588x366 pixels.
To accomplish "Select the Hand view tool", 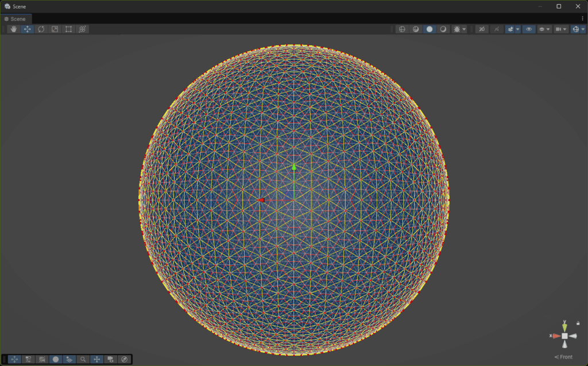I will coord(13,29).
